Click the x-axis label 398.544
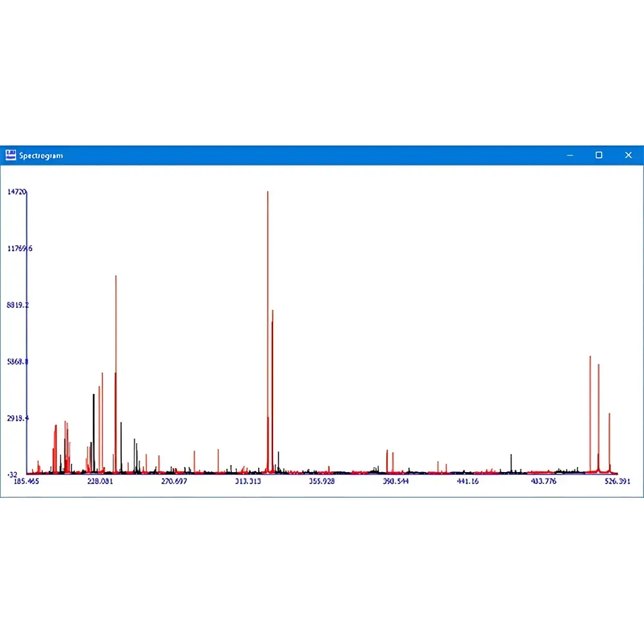Image resolution: width=644 pixels, height=644 pixels. click(395, 482)
